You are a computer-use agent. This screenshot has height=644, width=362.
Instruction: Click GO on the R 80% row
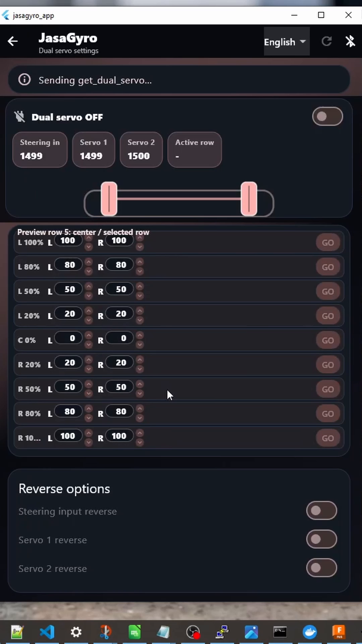328,414
